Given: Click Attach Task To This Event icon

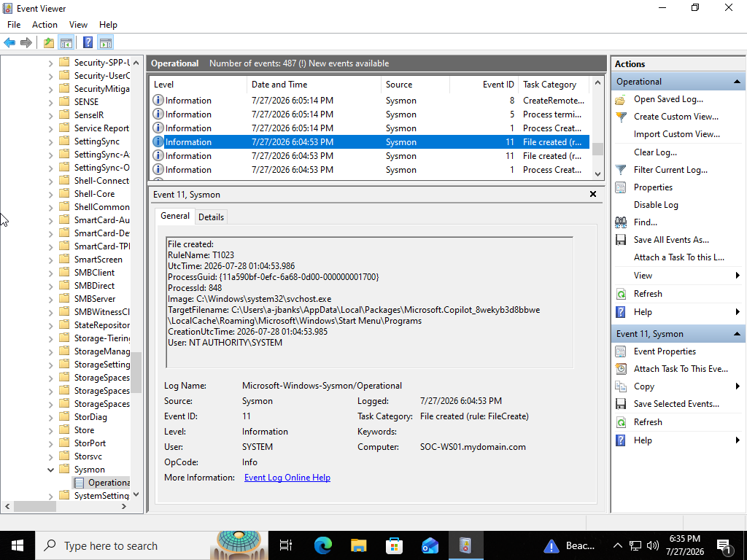Looking at the screenshot, I should (621, 369).
